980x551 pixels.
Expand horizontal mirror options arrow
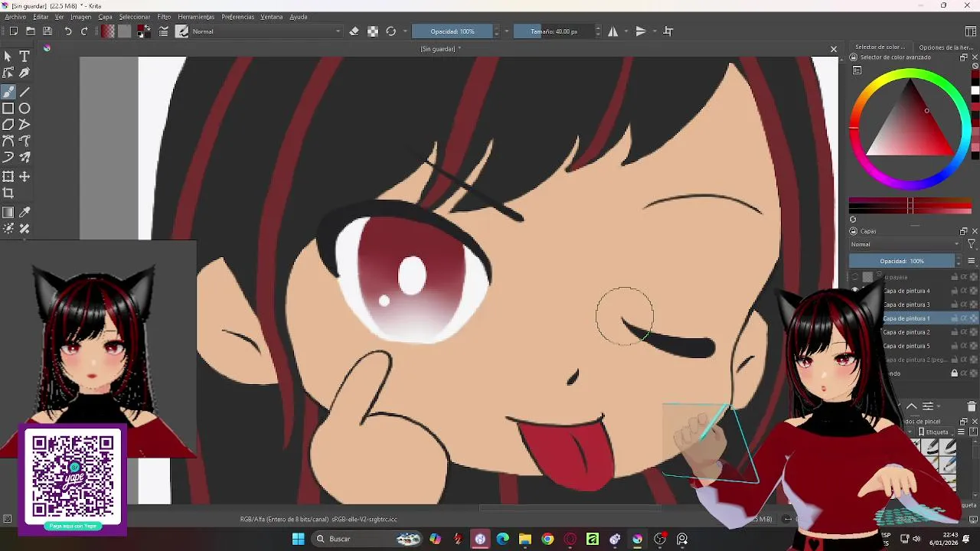pos(626,31)
